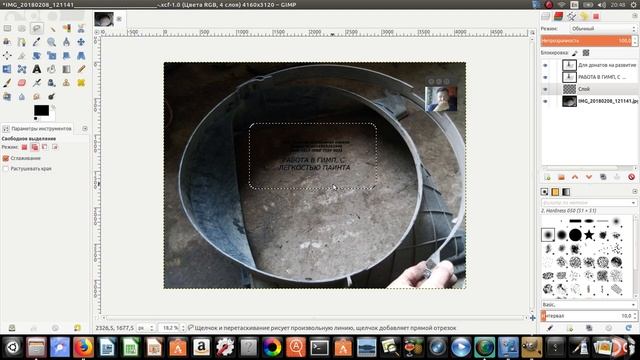The width and height of the screenshot is (640, 360).
Task: Click the black foreground color swatch
Action: (41, 110)
